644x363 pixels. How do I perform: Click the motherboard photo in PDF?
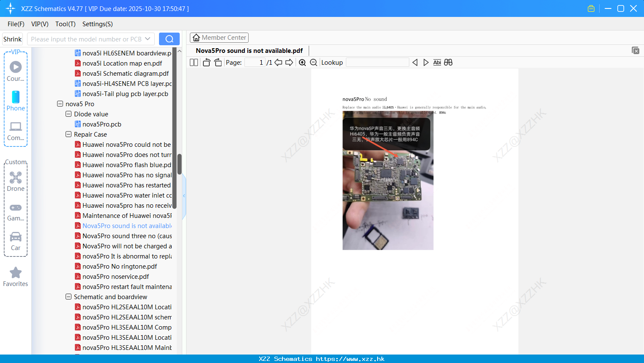(x=388, y=181)
